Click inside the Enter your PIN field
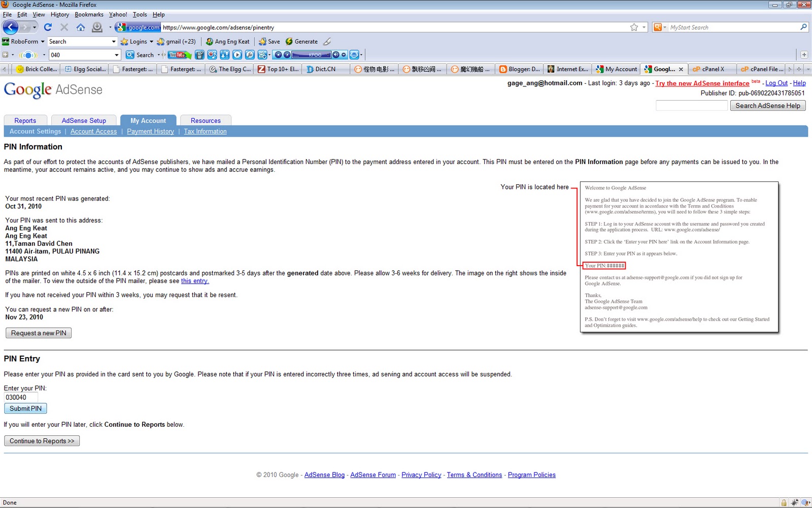Image resolution: width=812 pixels, height=508 pixels. tap(21, 397)
